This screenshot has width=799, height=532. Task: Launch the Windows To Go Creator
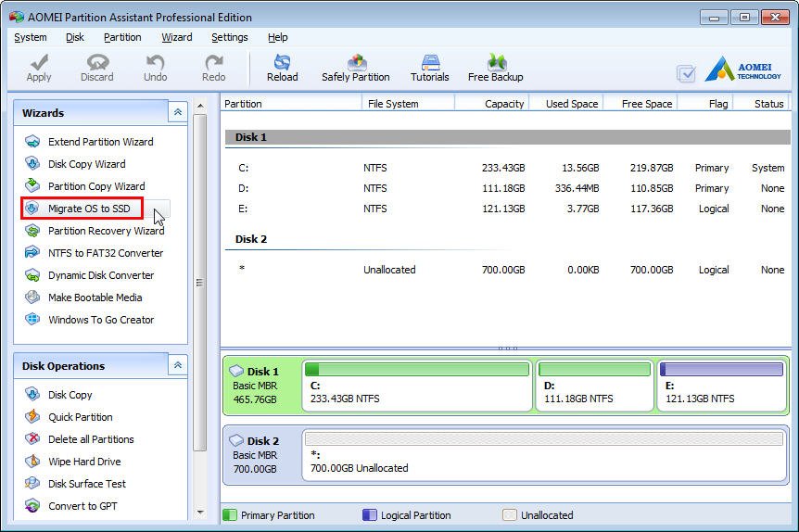(101, 320)
